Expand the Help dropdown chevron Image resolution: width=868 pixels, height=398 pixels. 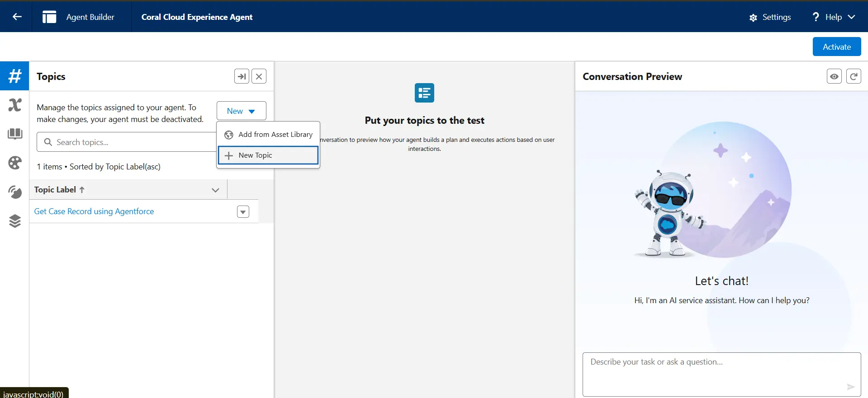(x=851, y=17)
